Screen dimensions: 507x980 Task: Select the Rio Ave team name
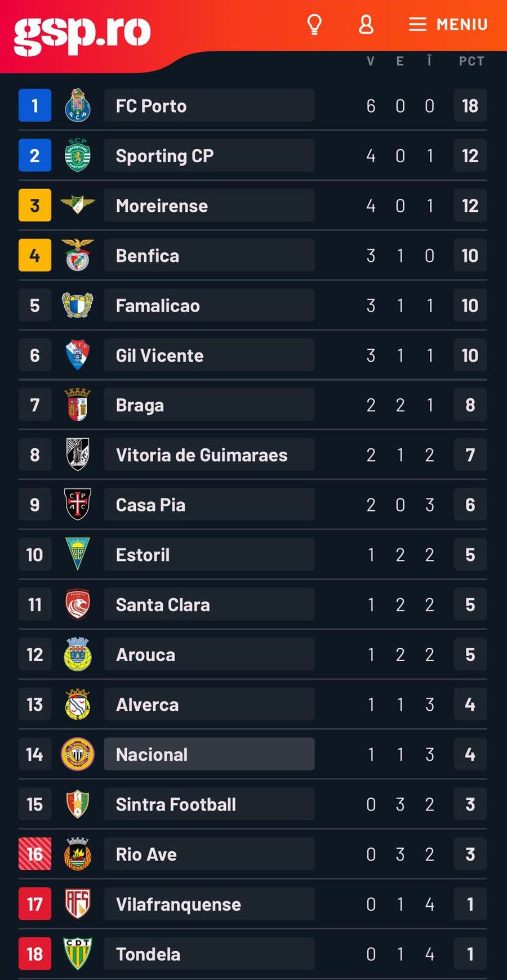pos(146,854)
